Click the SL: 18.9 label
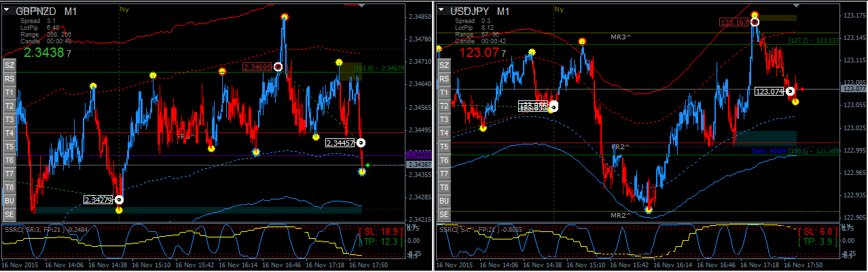Viewport: 868px width, 272px height. (382, 231)
